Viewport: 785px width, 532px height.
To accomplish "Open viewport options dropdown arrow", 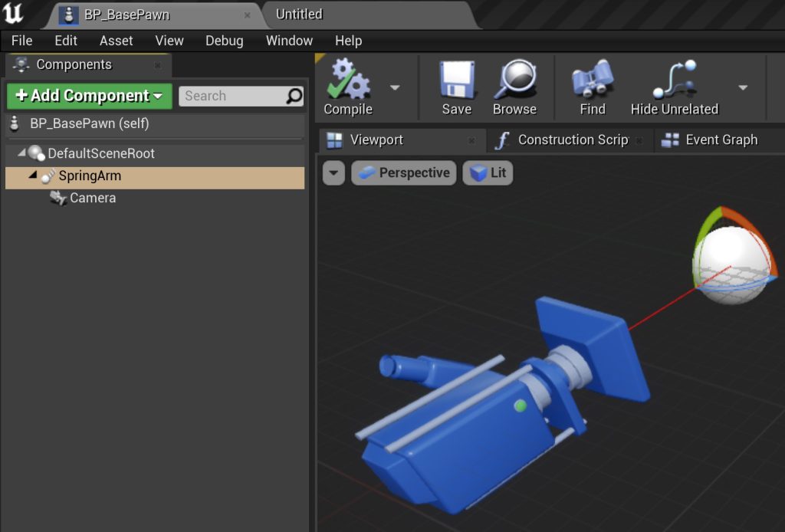I will point(333,172).
